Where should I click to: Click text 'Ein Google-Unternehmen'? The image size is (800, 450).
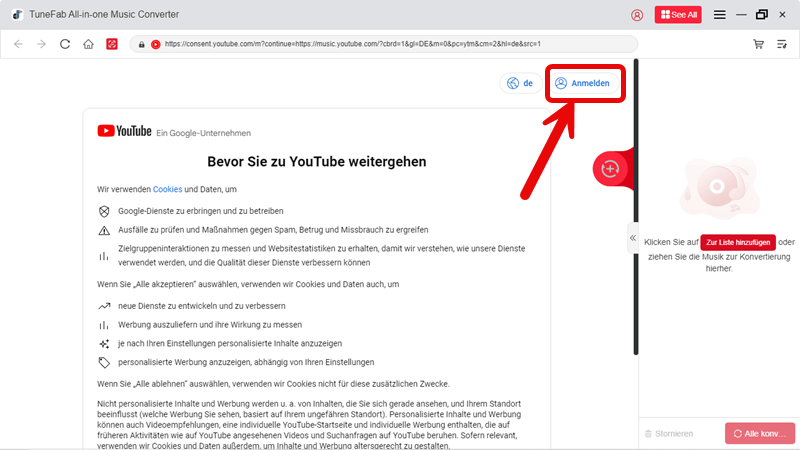click(x=204, y=133)
